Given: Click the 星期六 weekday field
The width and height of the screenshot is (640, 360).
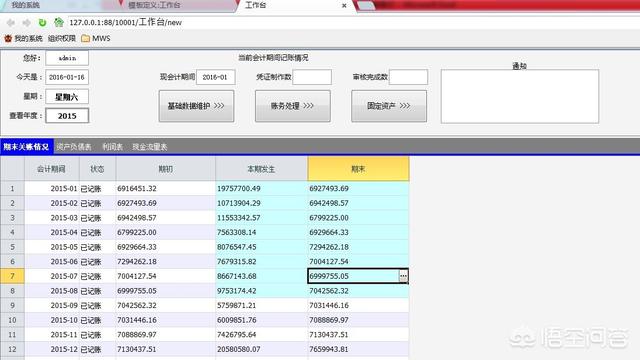Looking at the screenshot, I should (67, 97).
